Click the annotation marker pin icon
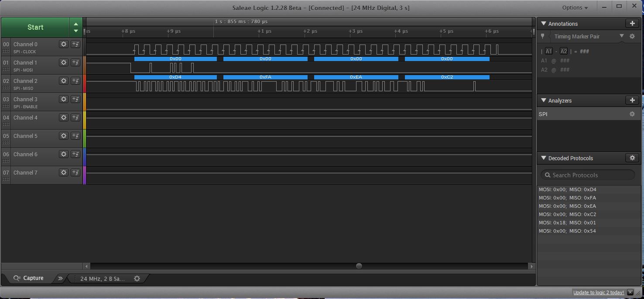 pyautogui.click(x=543, y=37)
